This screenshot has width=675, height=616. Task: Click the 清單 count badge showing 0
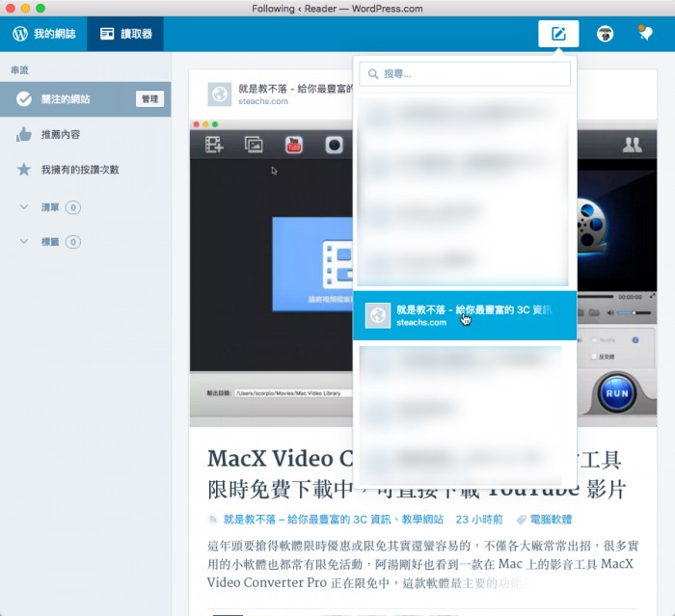click(72, 207)
